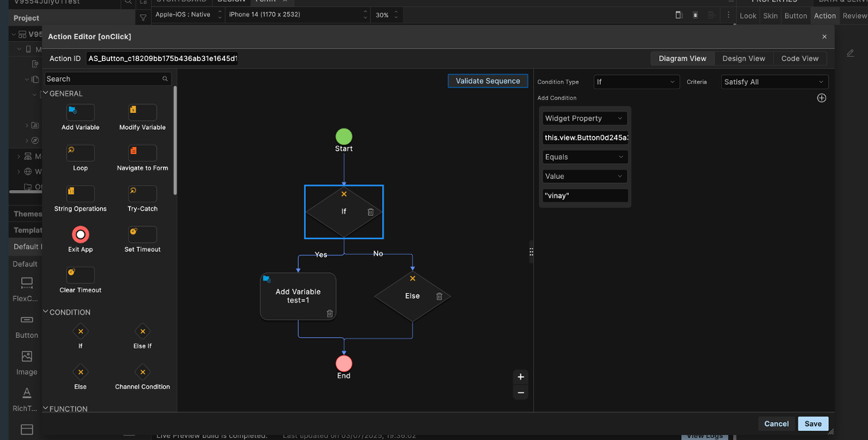The height and width of the screenshot is (440, 868).
Task: Open the Widget Property dropdown
Action: click(x=584, y=119)
